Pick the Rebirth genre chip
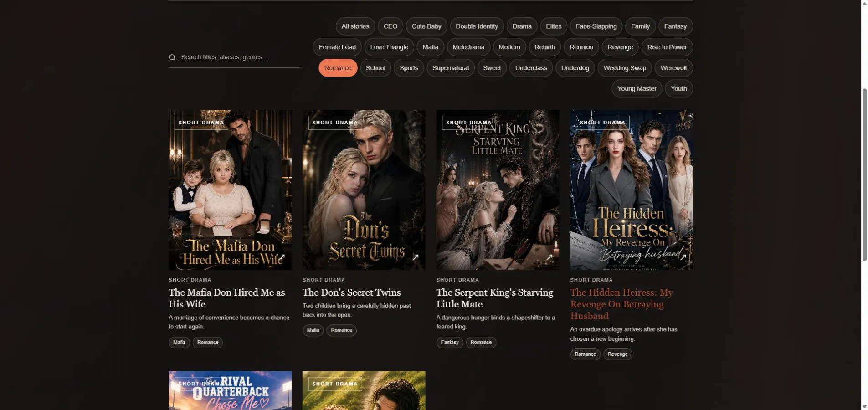 [545, 47]
